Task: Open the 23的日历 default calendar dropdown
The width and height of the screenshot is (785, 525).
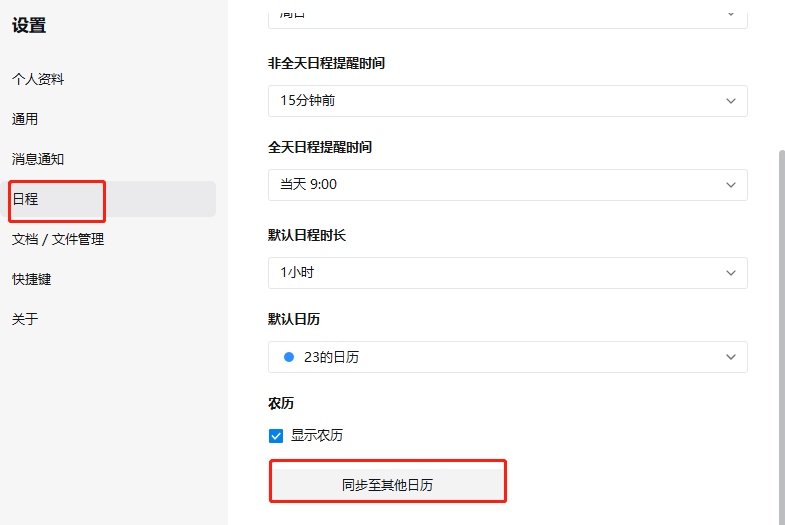Action: coord(508,357)
